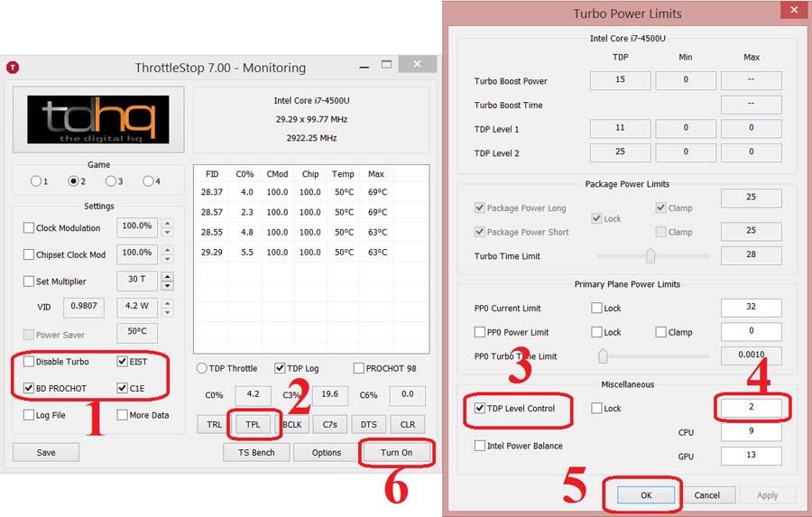Adjust the Turbo Time Limit slider

[x=651, y=255]
